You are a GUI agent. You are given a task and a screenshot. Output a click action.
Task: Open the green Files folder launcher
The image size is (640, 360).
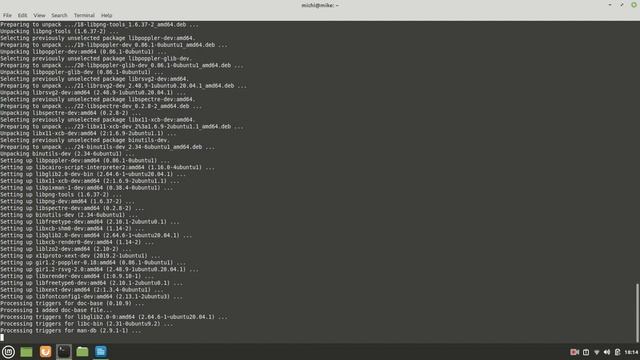[82, 351]
